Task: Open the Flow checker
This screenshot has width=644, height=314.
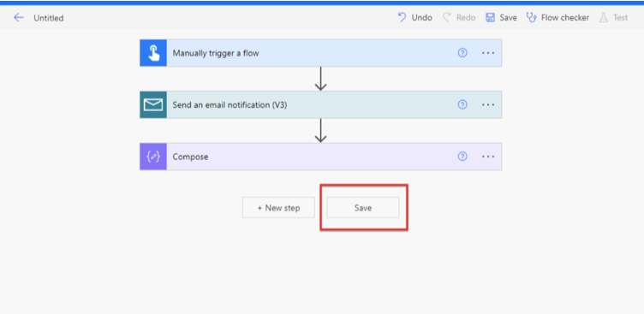Action: point(558,18)
